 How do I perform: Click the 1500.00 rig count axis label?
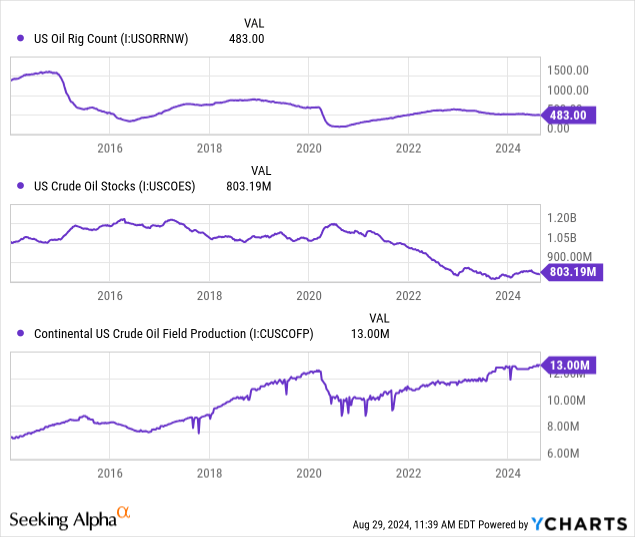pos(567,70)
